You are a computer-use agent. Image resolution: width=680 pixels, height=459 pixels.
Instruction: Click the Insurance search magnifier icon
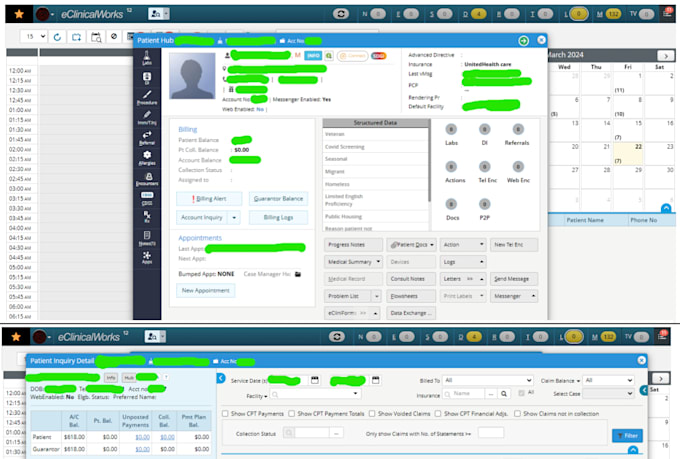coord(503,394)
